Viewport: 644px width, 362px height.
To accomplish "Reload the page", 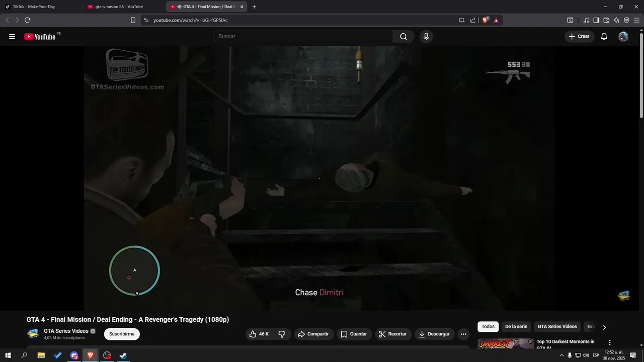I will point(27,20).
